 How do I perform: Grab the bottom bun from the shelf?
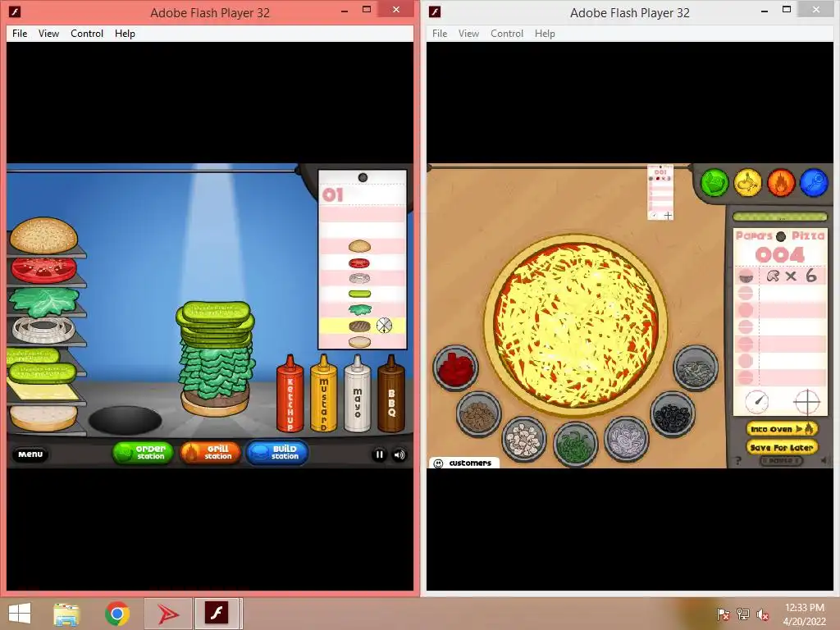(43, 418)
